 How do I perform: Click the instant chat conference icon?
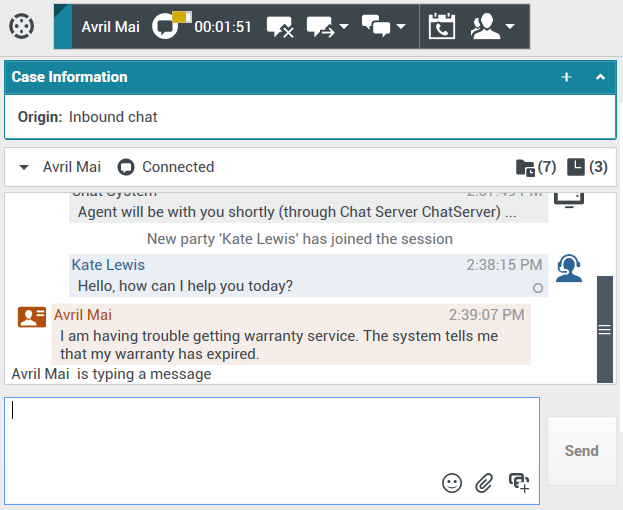pyautogui.click(x=376, y=27)
